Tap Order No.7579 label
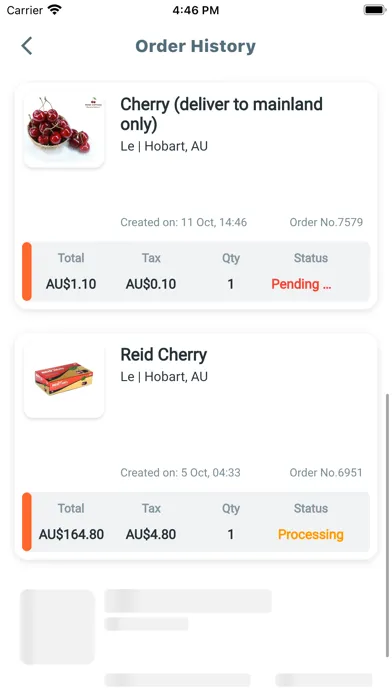 coord(326,222)
